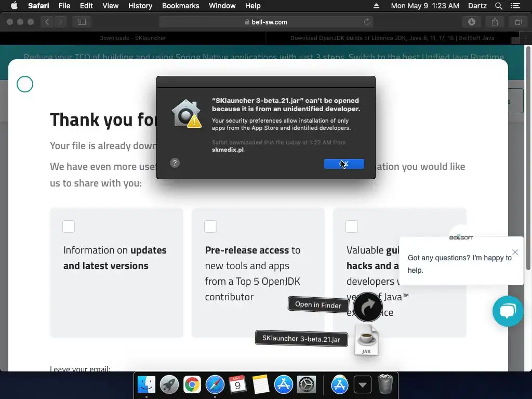
Task: Launch Google Chrome from the Dock
Action: (x=192, y=385)
